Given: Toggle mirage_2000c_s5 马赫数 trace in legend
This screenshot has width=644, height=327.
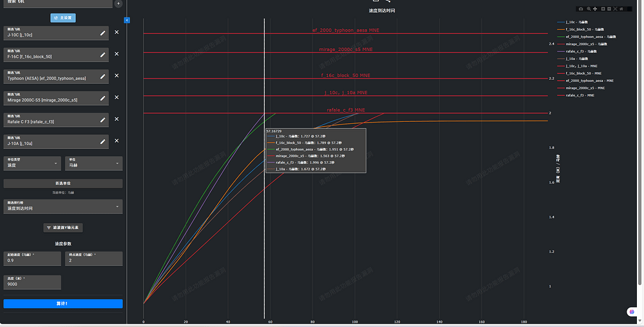Looking at the screenshot, I should click(582, 44).
